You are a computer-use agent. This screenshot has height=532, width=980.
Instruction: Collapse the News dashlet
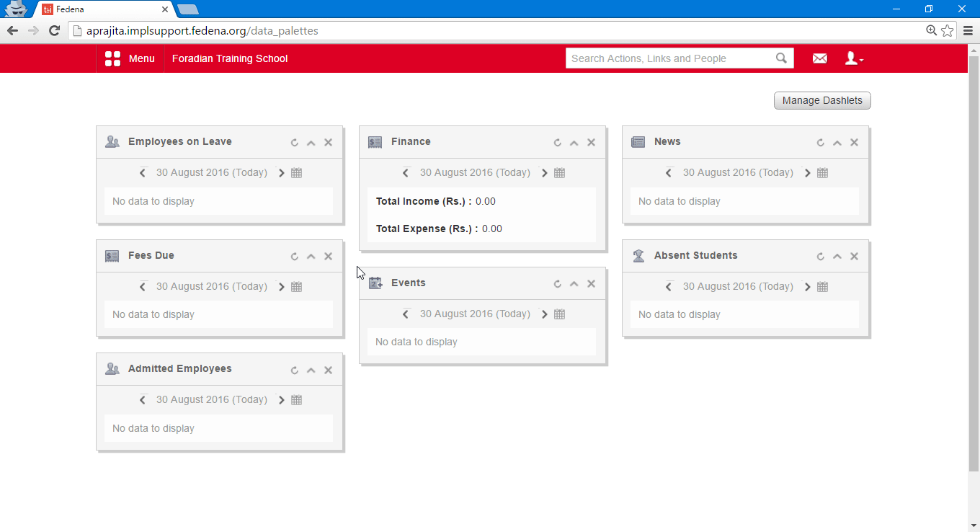coord(837,143)
